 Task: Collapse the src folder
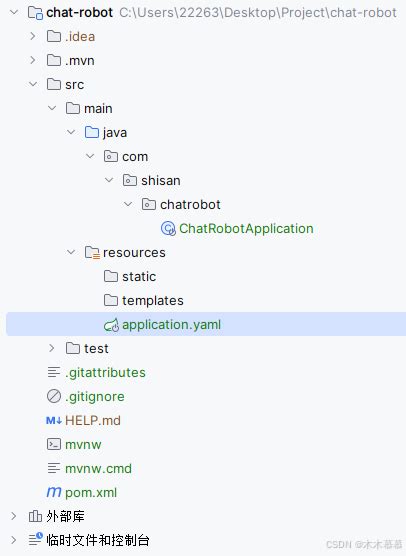pos(33,84)
